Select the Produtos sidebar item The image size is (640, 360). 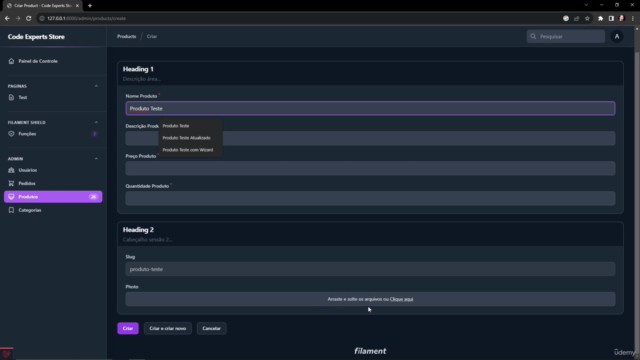(53, 197)
